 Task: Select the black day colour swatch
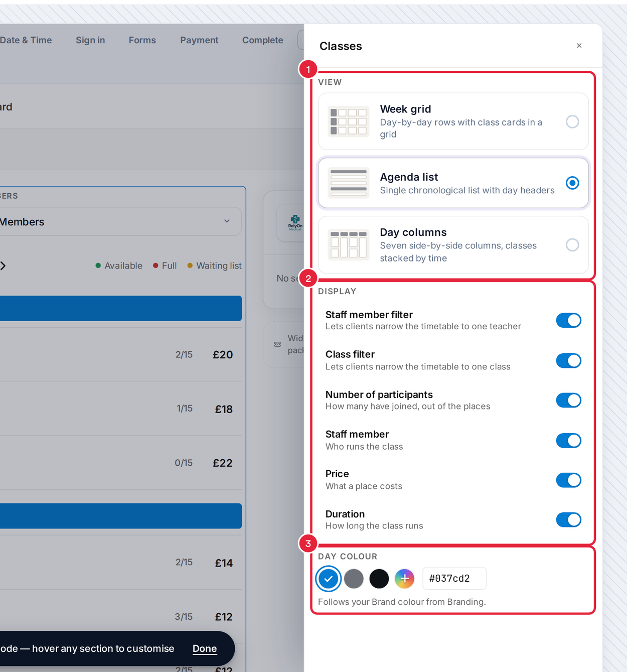click(x=379, y=579)
